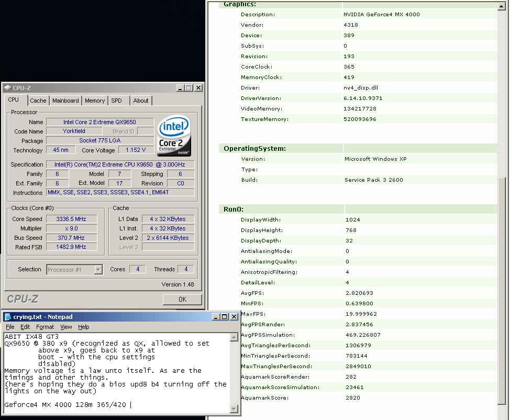510x420 pixels.
Task: Click the Technology 45 nm value
Action: pyautogui.click(x=61, y=150)
